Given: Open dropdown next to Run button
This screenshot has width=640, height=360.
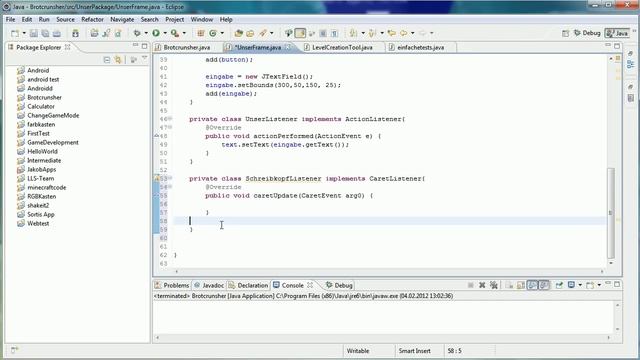Looking at the screenshot, I should coord(165,33).
